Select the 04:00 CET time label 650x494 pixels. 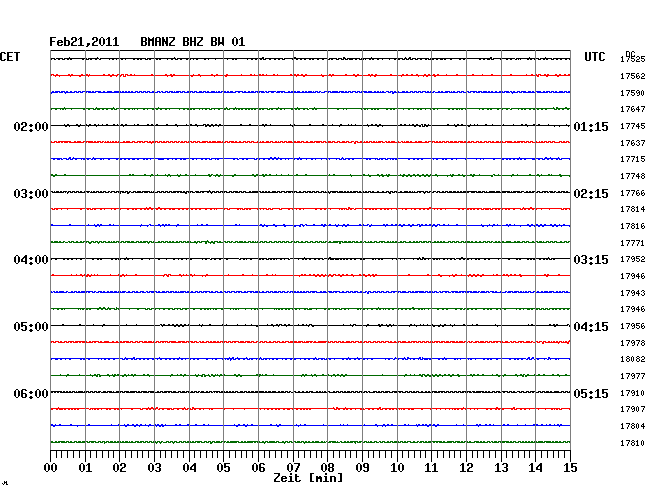click(x=31, y=260)
